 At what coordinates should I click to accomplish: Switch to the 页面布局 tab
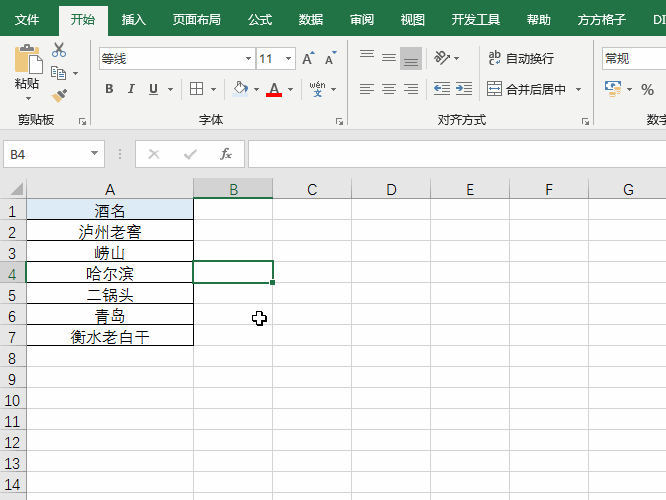click(196, 20)
